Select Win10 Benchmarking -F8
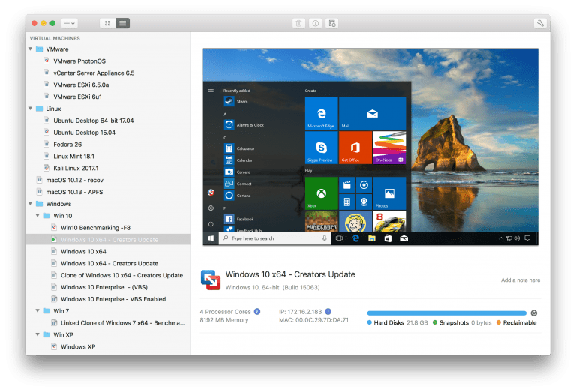The height and width of the screenshot is (392, 576). click(108, 228)
